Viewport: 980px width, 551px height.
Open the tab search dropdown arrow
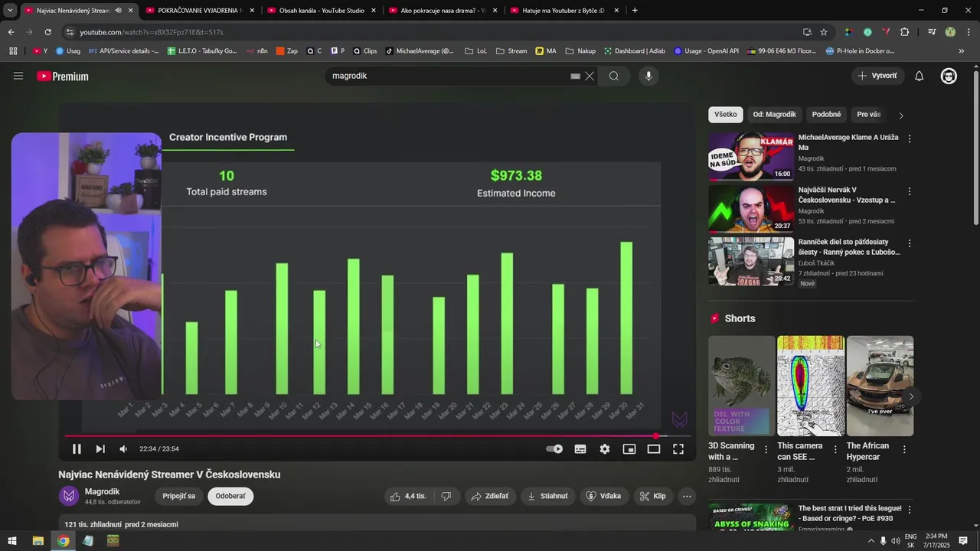10,11
